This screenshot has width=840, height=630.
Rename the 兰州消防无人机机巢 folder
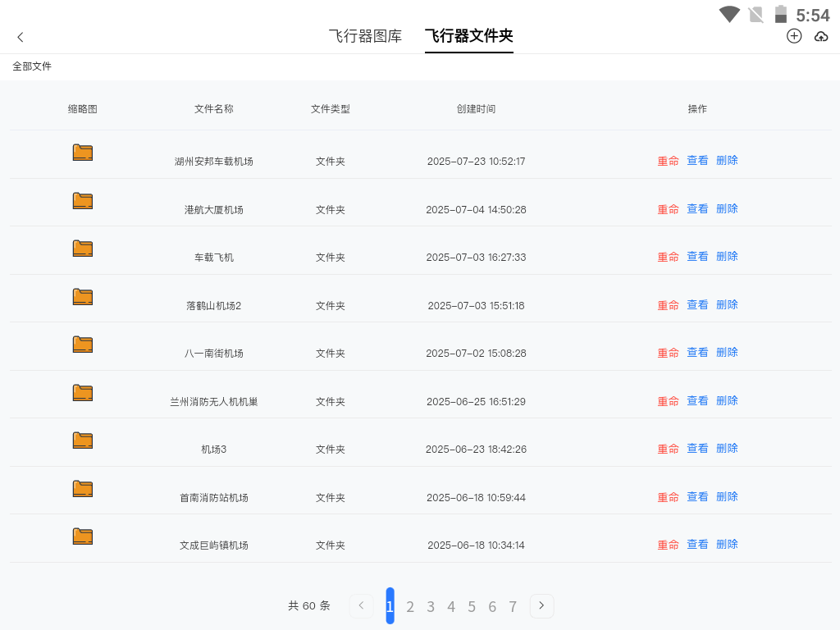[668, 400]
